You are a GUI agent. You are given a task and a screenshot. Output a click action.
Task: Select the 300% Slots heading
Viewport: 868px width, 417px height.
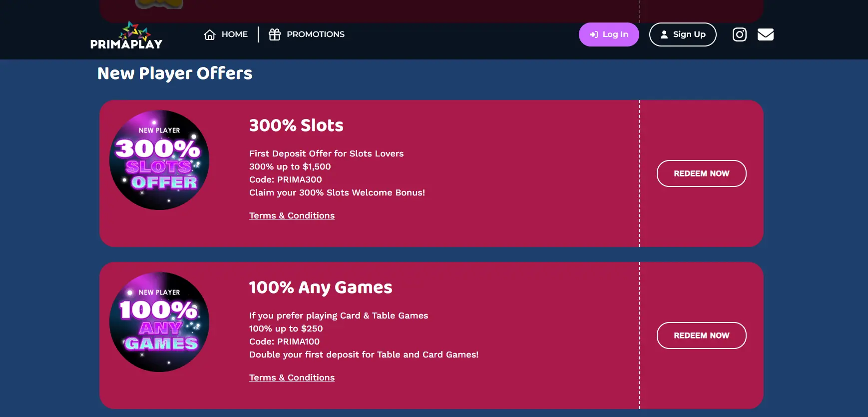pos(296,125)
